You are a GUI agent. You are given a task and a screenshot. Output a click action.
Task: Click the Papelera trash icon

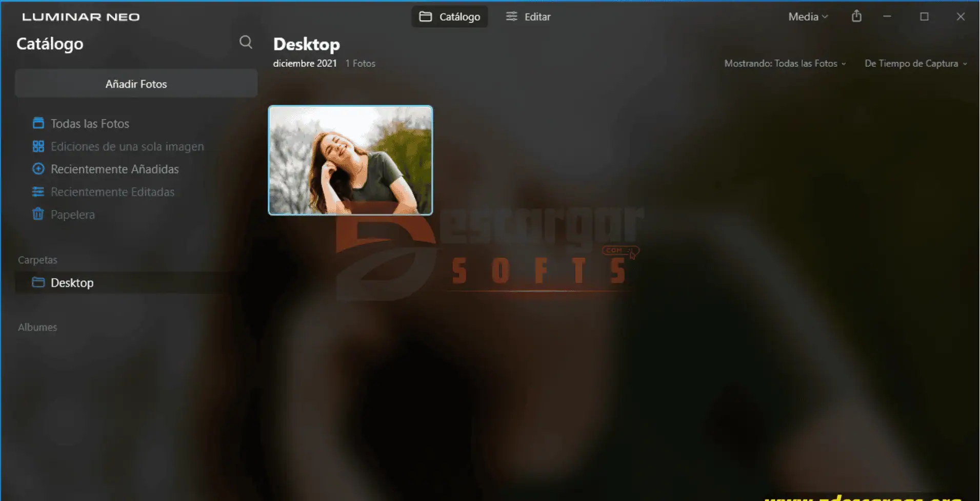click(x=38, y=214)
